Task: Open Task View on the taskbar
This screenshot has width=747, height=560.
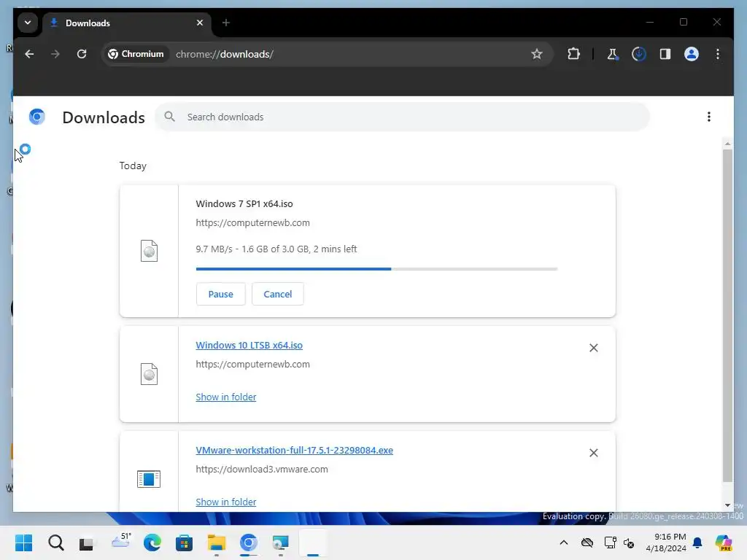Action: 87,543
